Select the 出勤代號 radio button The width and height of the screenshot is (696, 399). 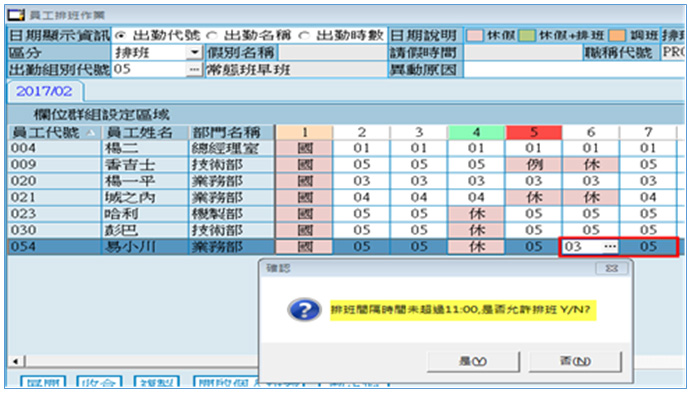click(x=120, y=36)
